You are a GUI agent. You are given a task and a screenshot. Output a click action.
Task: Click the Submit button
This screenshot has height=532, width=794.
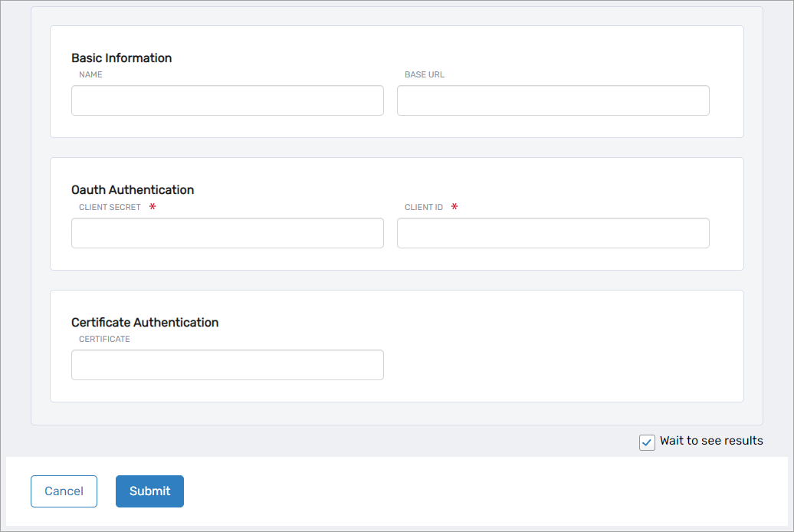pyautogui.click(x=149, y=491)
